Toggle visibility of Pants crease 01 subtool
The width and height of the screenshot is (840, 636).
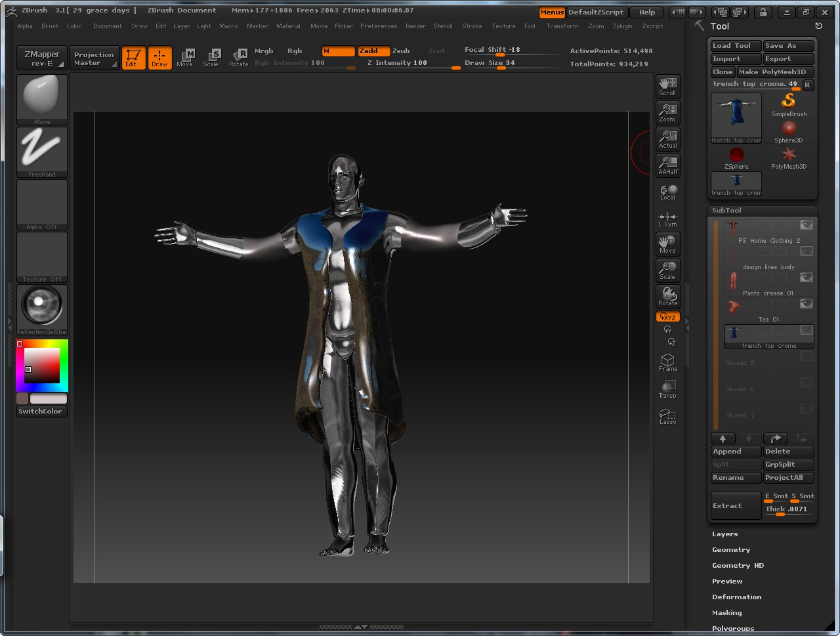click(x=806, y=278)
